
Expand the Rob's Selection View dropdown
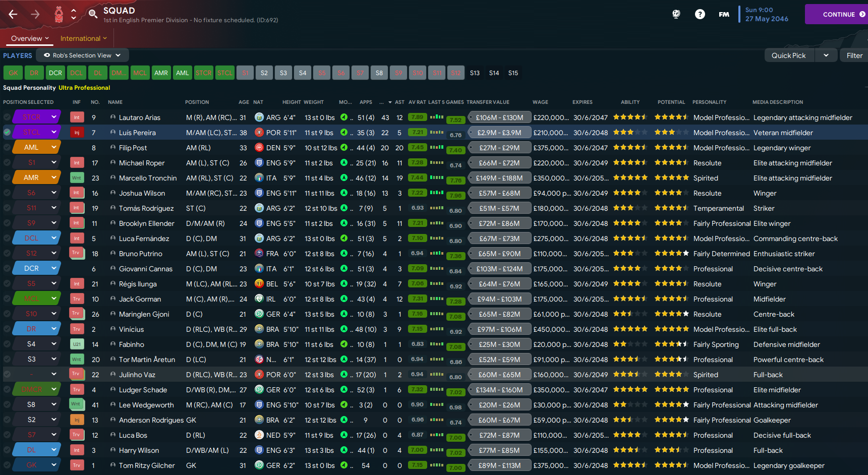coord(82,55)
